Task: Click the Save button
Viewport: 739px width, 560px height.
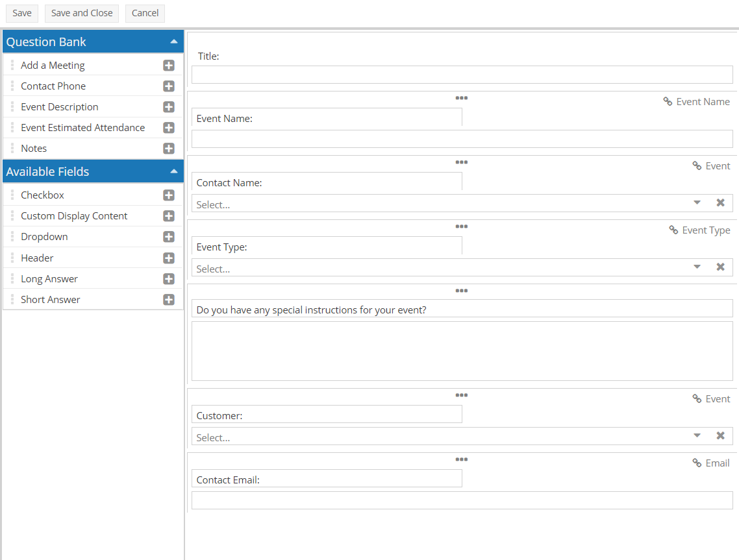Action: (22, 13)
